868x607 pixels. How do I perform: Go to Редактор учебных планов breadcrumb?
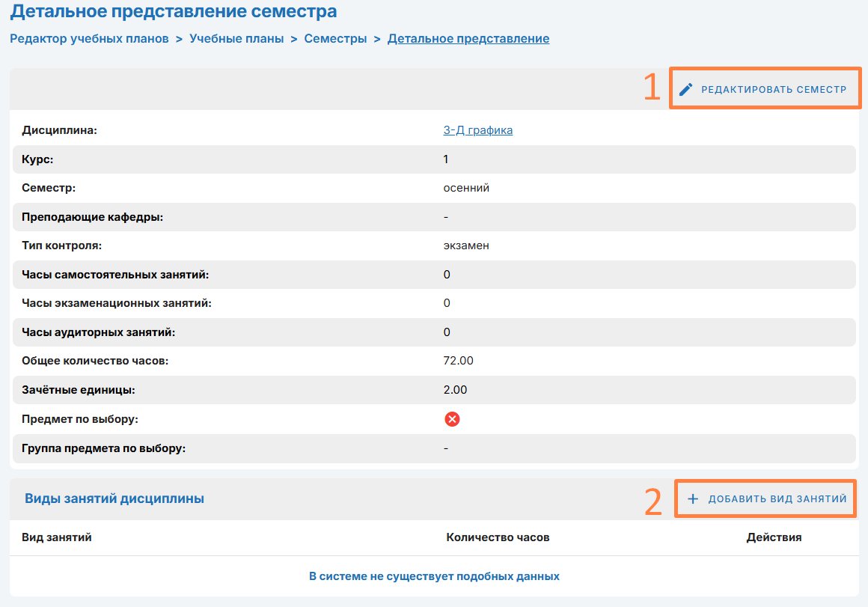click(x=89, y=39)
